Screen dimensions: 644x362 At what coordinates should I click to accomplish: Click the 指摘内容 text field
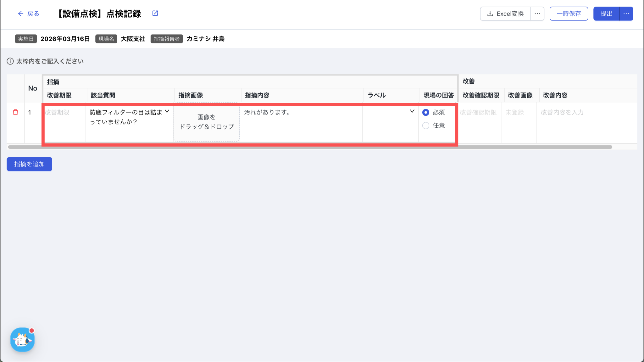(x=301, y=123)
